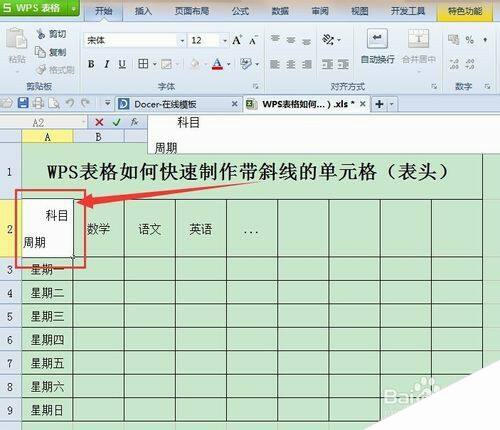Click the borders grid icon
The width and height of the screenshot is (500, 430).
pyautogui.click(x=143, y=64)
